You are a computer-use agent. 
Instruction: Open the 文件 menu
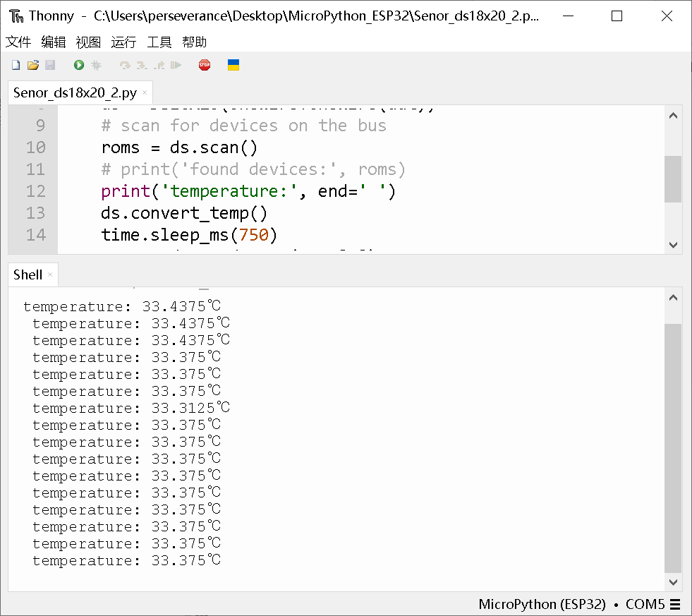pos(18,42)
